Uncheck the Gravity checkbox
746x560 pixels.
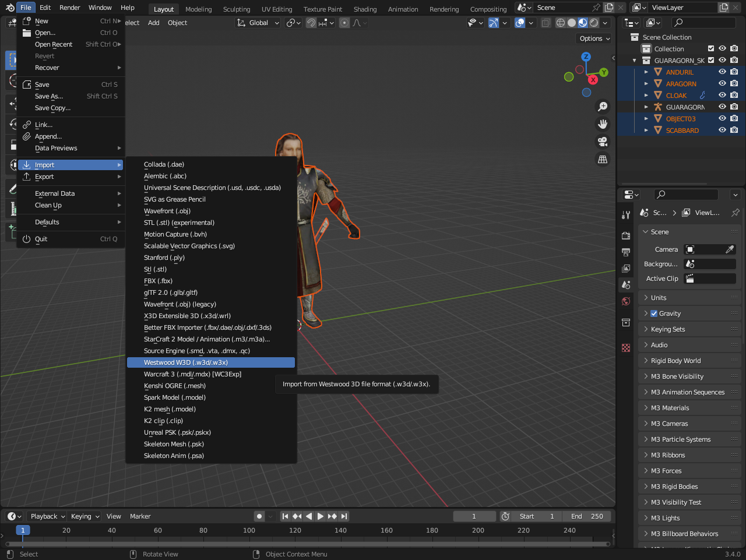click(654, 314)
